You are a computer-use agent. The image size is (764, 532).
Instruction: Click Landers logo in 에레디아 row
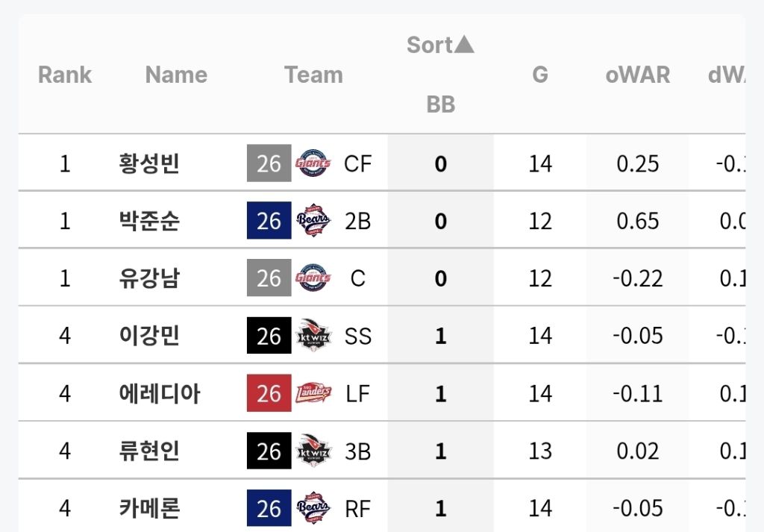click(313, 393)
